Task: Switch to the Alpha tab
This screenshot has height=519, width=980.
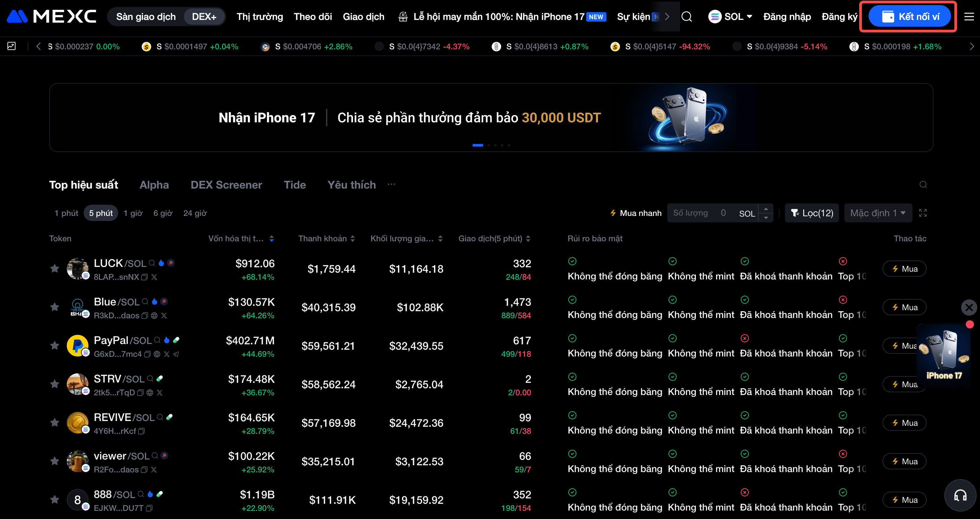Action: pyautogui.click(x=154, y=185)
